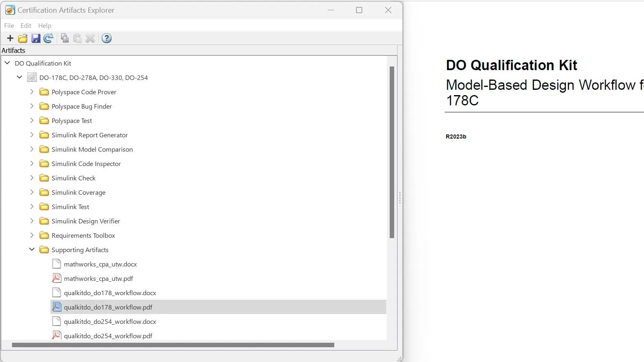Expand the Simulink Model Comparison folder

point(32,149)
